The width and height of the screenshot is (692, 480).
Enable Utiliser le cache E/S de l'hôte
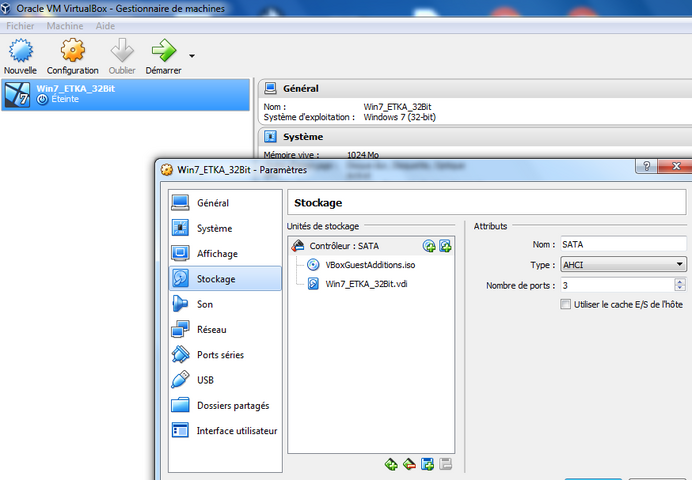coord(565,304)
